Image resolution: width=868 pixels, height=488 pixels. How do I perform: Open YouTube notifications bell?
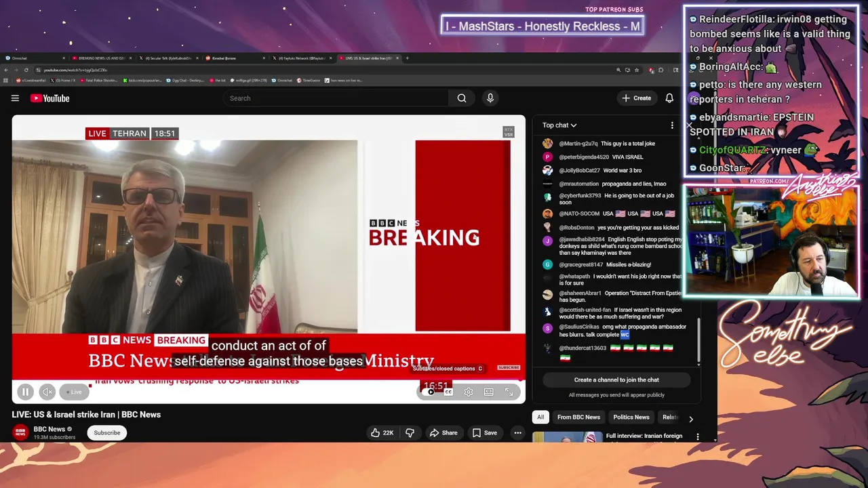pyautogui.click(x=669, y=98)
